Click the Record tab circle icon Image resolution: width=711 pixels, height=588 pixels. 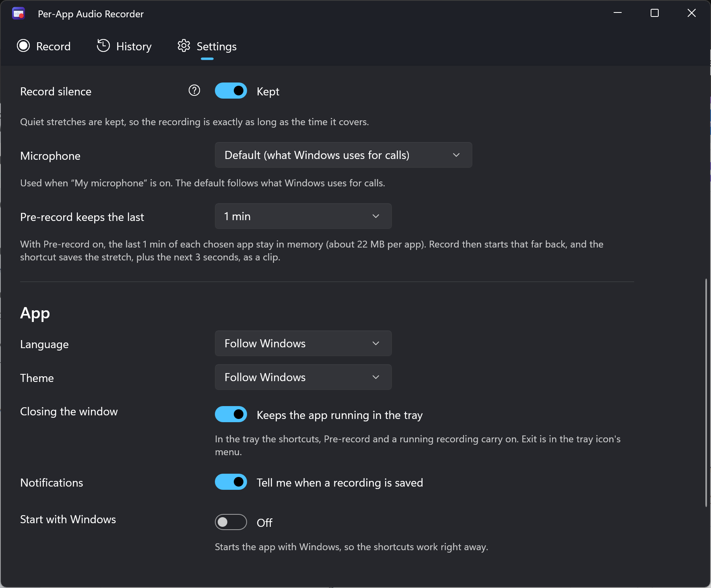tap(23, 46)
